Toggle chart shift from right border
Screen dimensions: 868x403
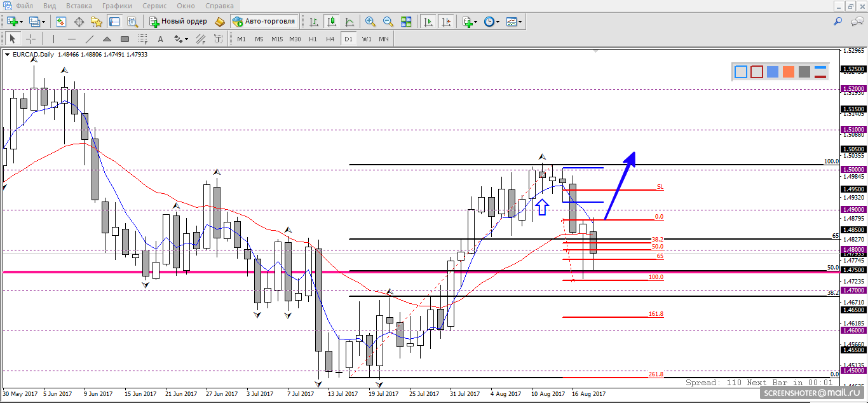[447, 22]
